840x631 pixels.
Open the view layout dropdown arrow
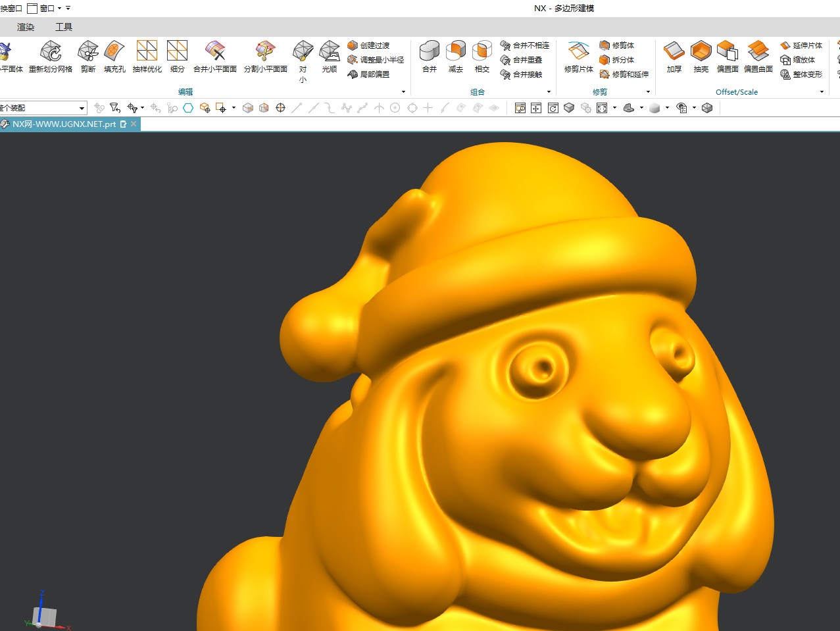point(614,108)
